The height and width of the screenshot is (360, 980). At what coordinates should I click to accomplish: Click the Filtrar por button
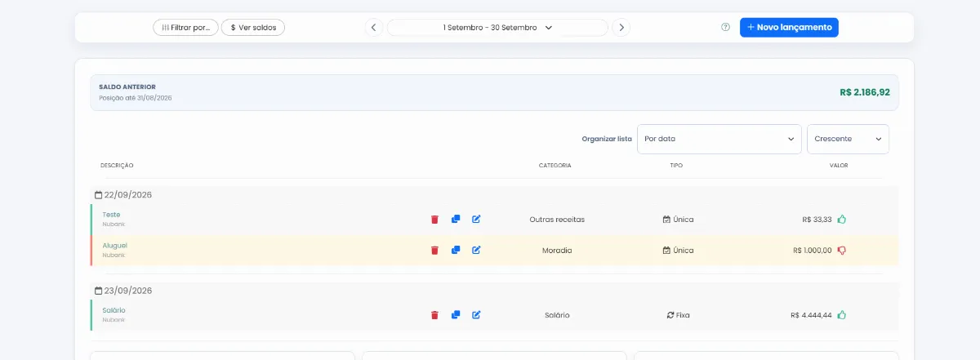tap(185, 28)
